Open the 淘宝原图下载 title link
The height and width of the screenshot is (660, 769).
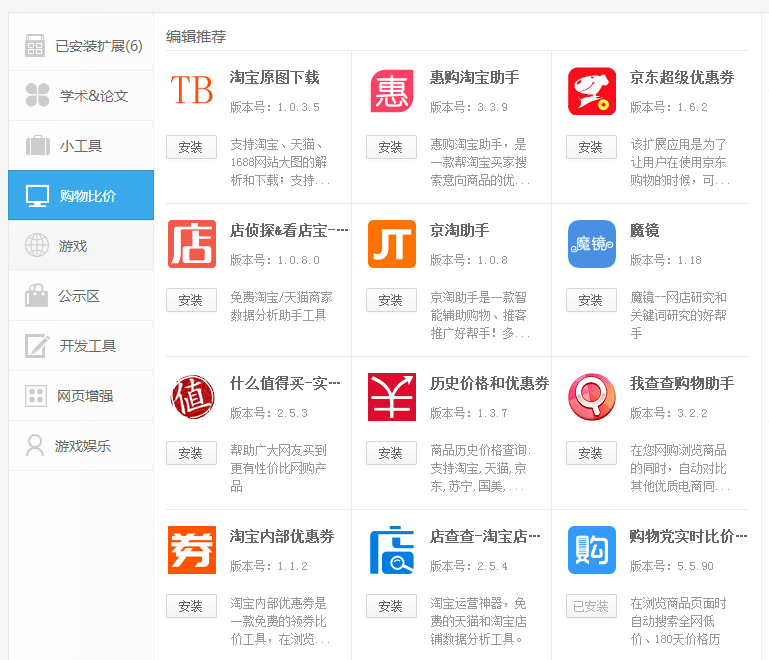tap(275, 77)
